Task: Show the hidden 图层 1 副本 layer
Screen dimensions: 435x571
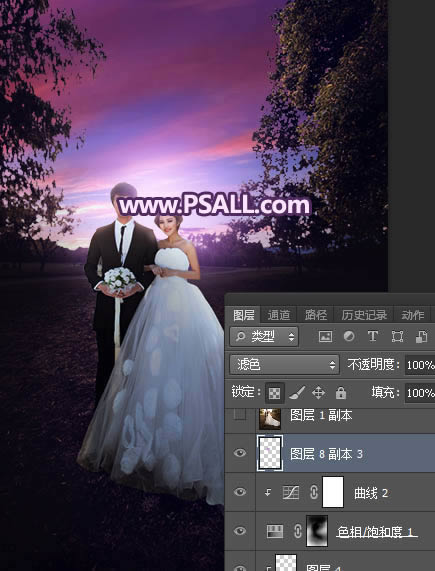Action: click(240, 415)
